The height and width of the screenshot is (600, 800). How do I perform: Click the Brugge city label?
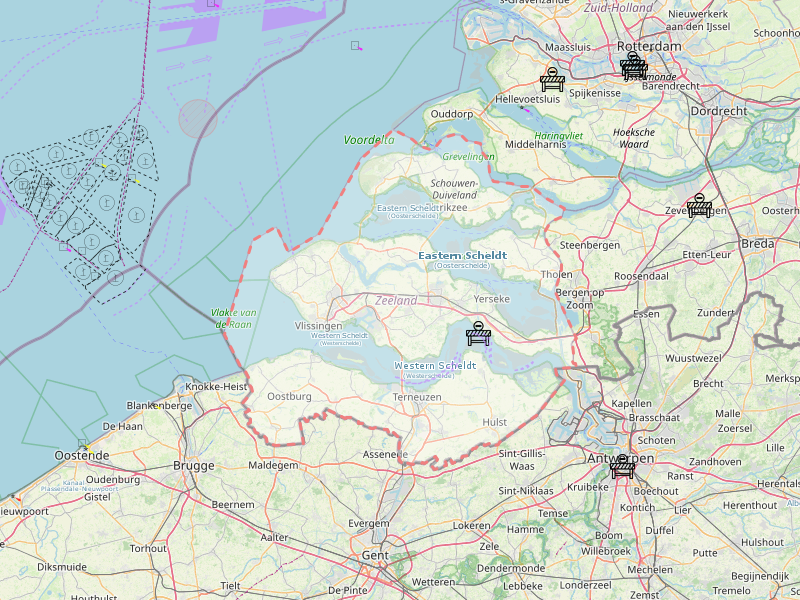pyautogui.click(x=193, y=466)
